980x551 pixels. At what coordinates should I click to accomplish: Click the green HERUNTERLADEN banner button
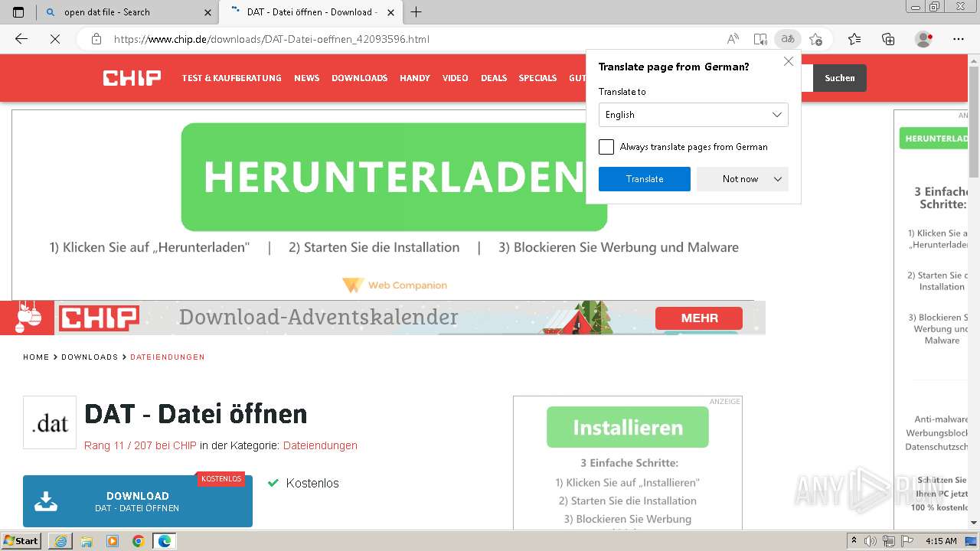click(394, 177)
